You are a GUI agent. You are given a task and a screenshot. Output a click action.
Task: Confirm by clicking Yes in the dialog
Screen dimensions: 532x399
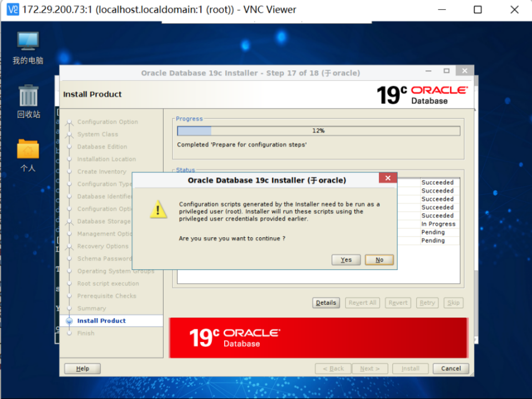[346, 259]
